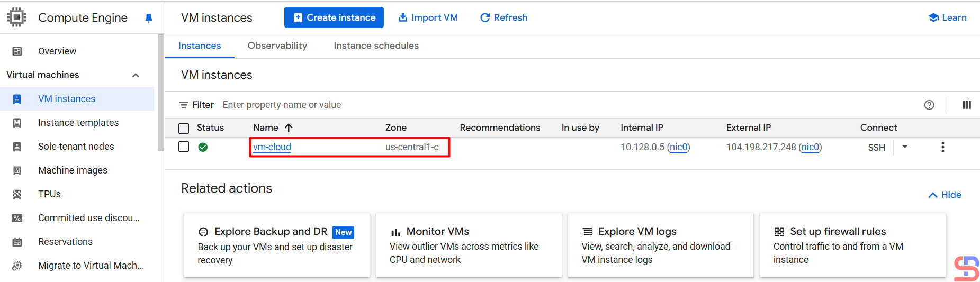This screenshot has width=980, height=282.
Task: Click the pin icon beside Compute Engine
Action: point(149,18)
